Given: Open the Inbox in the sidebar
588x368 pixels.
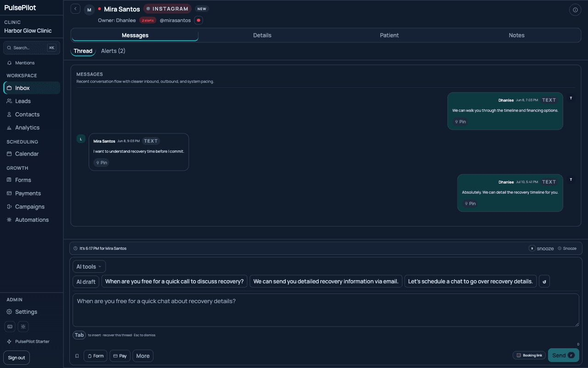Looking at the screenshot, I should [x=32, y=88].
